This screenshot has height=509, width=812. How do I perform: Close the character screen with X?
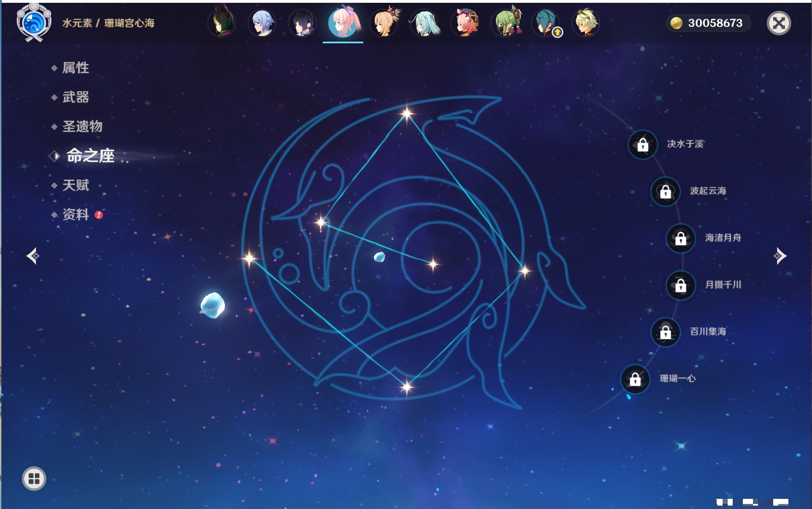[779, 23]
